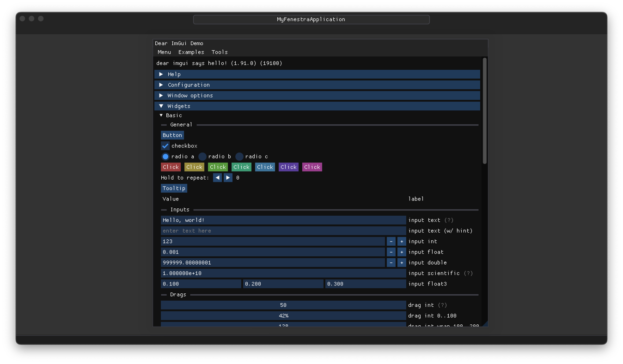Click the purple Click button
Image resolution: width=623 pixels, height=364 pixels.
[288, 167]
